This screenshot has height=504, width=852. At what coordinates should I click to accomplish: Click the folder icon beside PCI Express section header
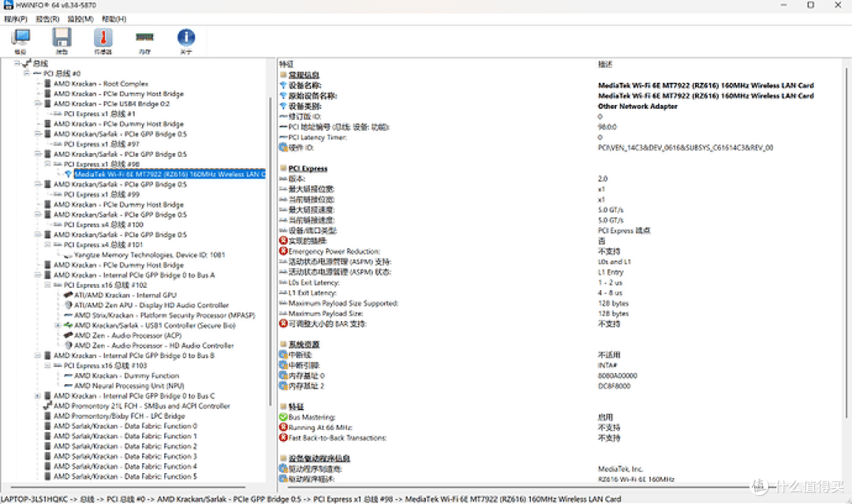pyautogui.click(x=283, y=168)
